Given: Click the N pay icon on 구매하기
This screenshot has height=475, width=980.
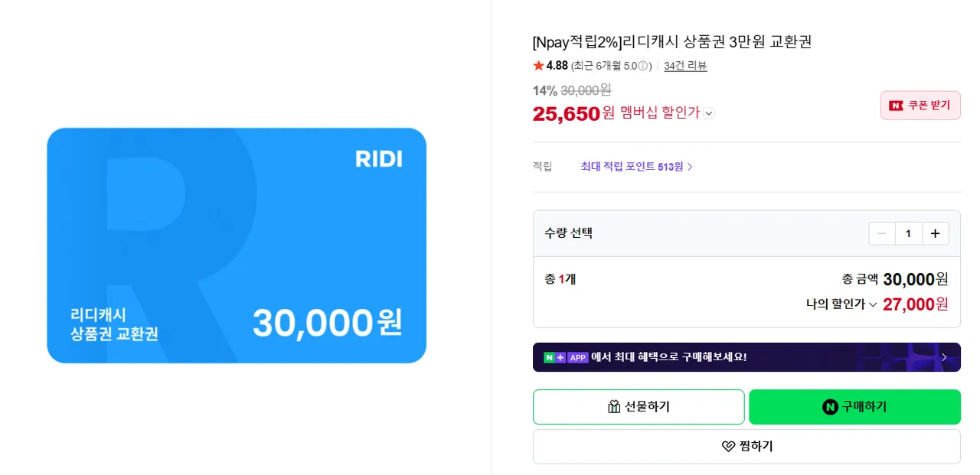Looking at the screenshot, I should pos(830,407).
